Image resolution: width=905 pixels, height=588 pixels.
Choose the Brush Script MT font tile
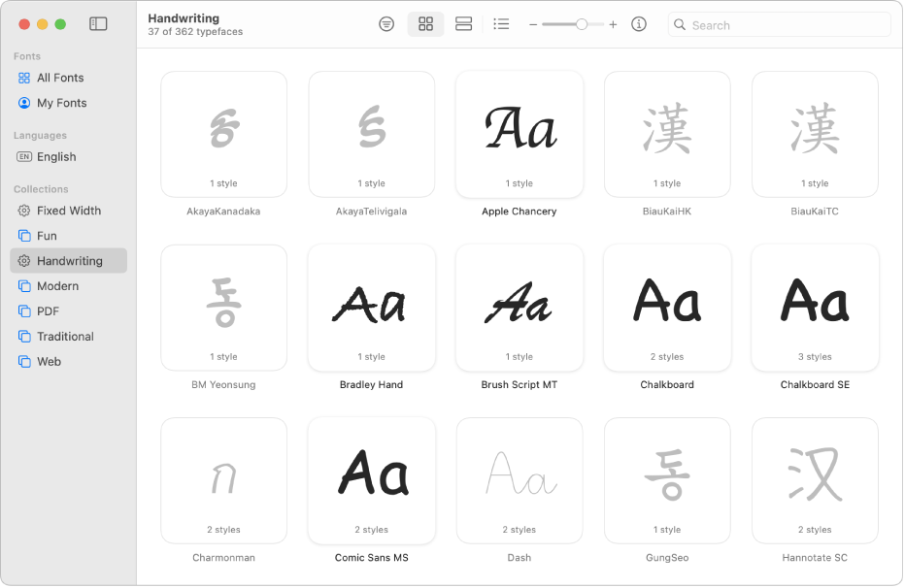(520, 308)
